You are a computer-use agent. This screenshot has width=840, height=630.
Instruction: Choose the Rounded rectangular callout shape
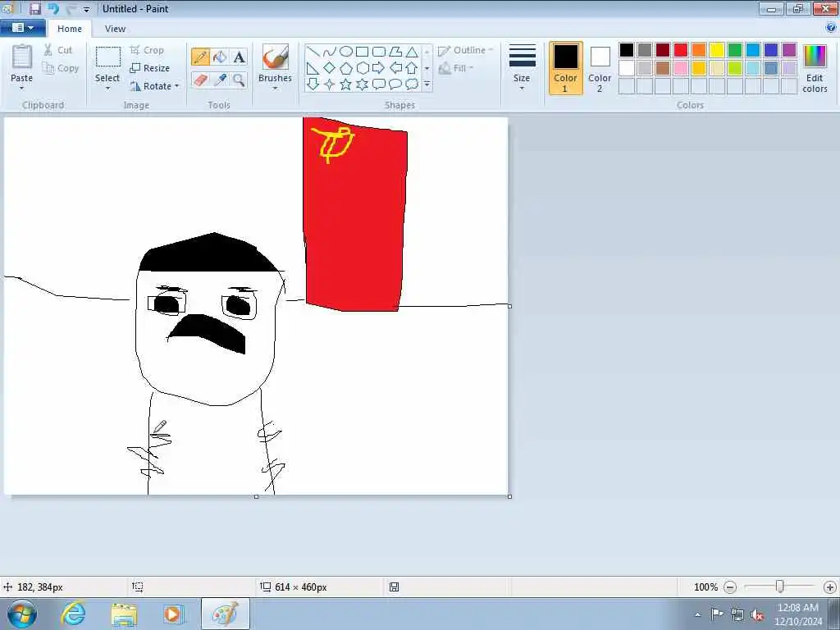tap(379, 84)
